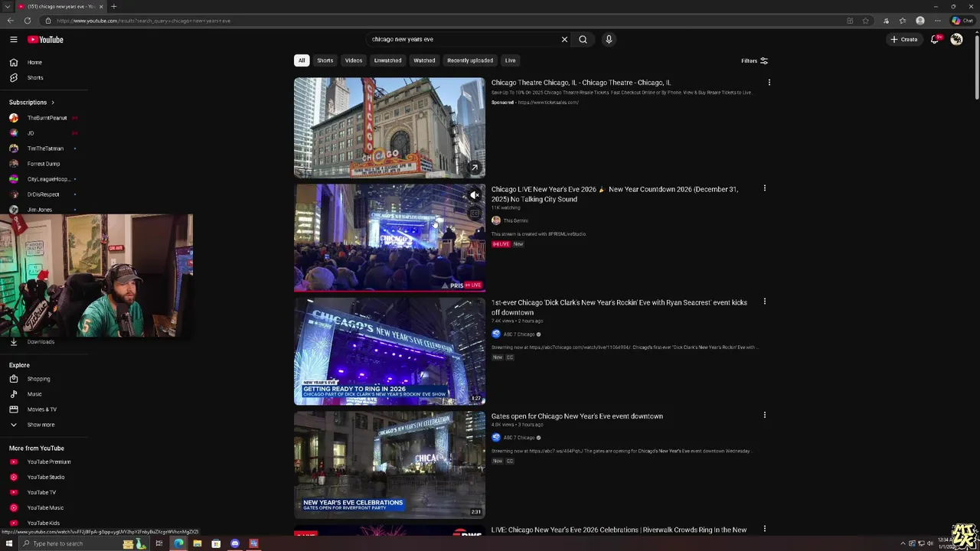Bookmark page with star icon
This screenshot has height=551, width=980.
point(866,21)
